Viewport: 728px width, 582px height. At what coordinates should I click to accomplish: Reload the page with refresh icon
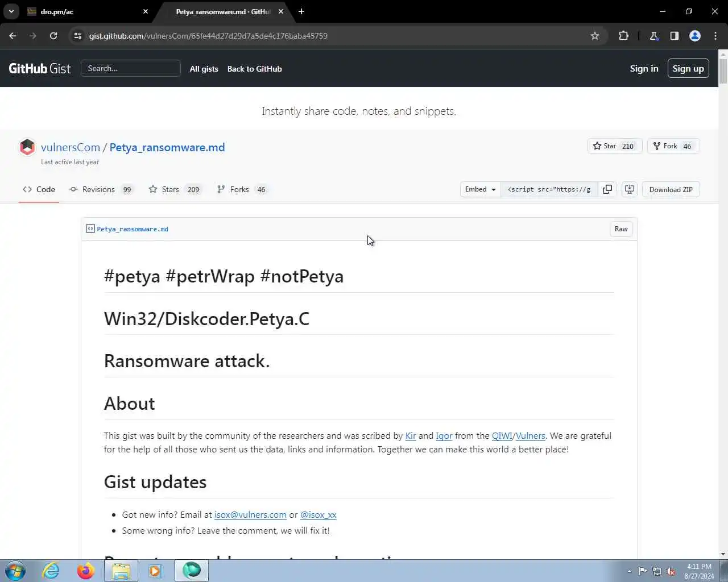pos(53,36)
